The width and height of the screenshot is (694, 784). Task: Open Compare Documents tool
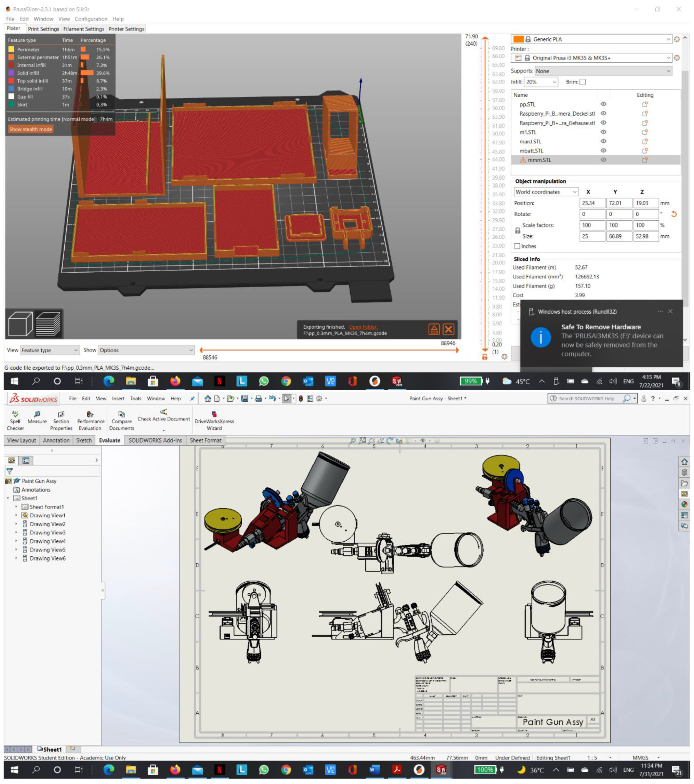pos(122,414)
